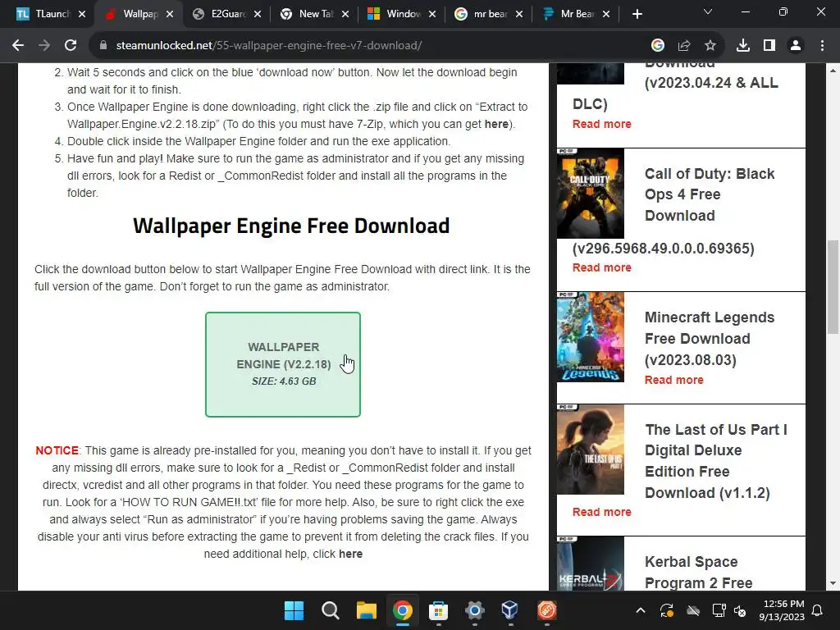Open Windows taskbar search
The width and height of the screenshot is (840, 630).
tap(330, 610)
